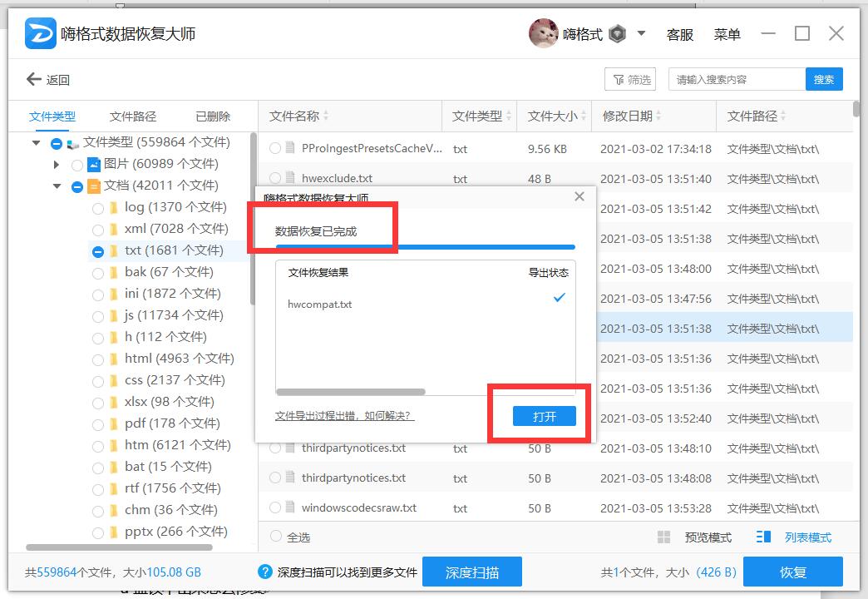
Task: Click file icon of windowscodecsraw.txt row
Action: point(290,507)
